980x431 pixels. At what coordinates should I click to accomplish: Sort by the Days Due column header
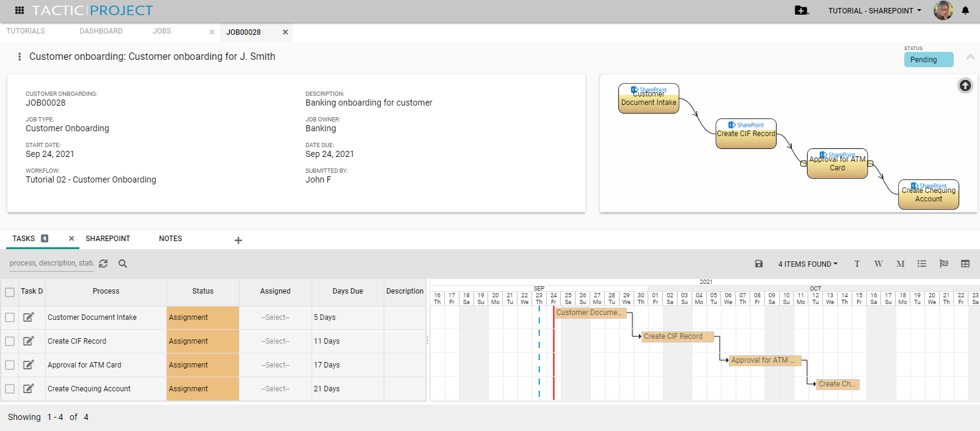coord(348,291)
